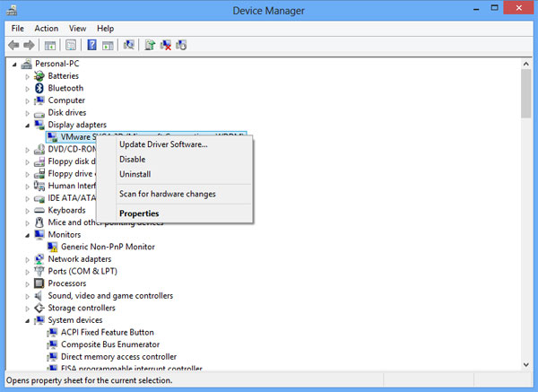Click the Help toolbar icon with question mark
The height and width of the screenshot is (392, 538).
click(91, 45)
